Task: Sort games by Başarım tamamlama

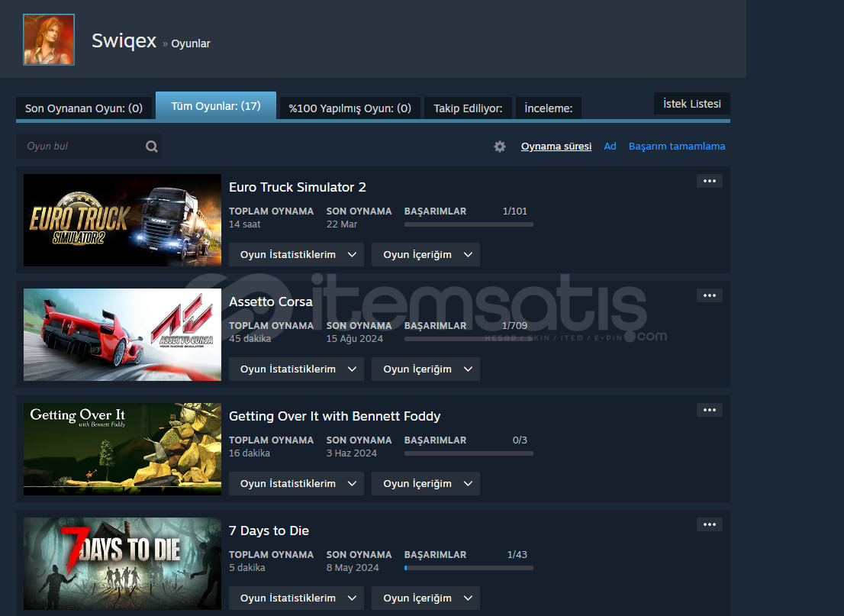Action: click(677, 147)
